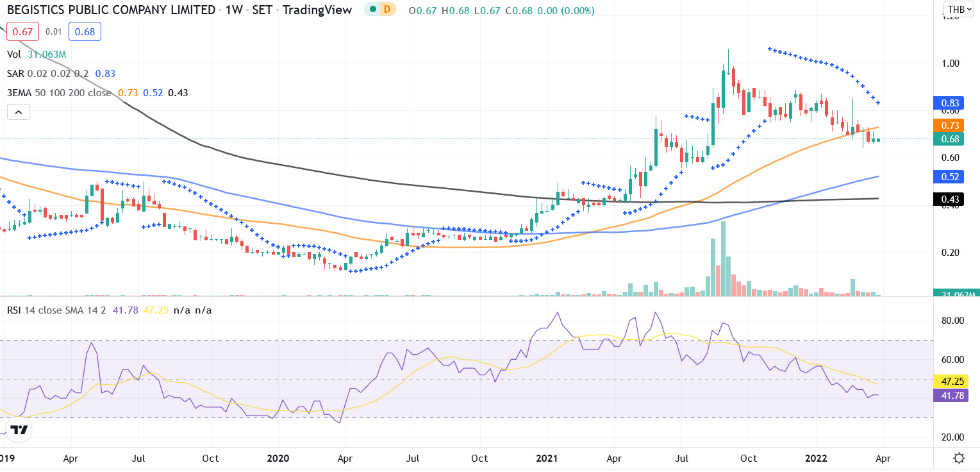Click the orange EMA 50 value 0.73 in legend
This screenshot has height=472, width=980.
[x=129, y=93]
